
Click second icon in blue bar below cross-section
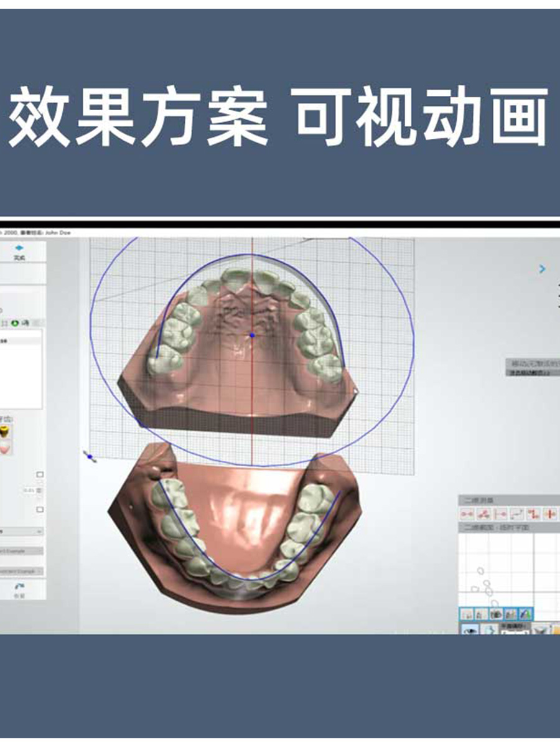point(482,614)
